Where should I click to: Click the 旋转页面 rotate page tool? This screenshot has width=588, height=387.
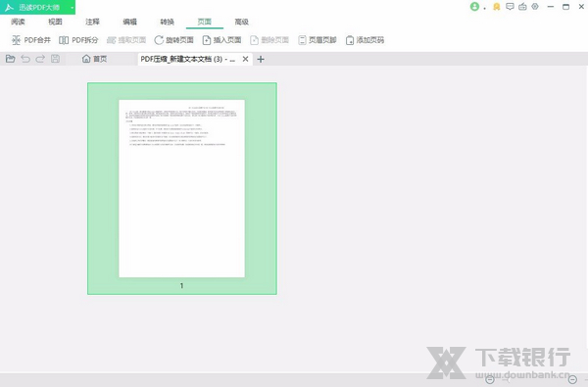pos(174,40)
